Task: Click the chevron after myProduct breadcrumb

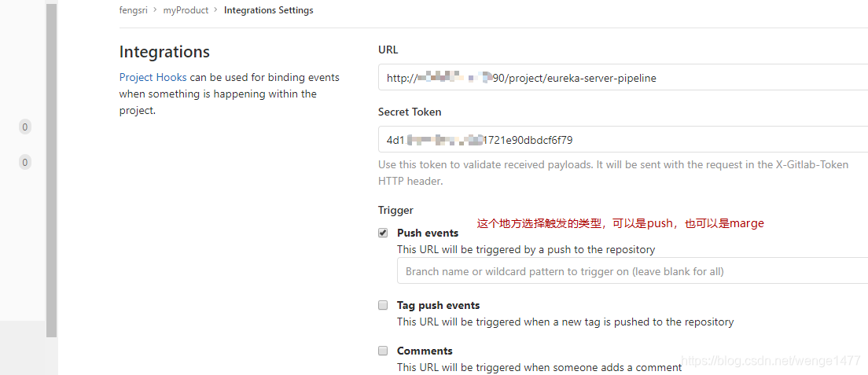Action: pyautogui.click(x=216, y=10)
